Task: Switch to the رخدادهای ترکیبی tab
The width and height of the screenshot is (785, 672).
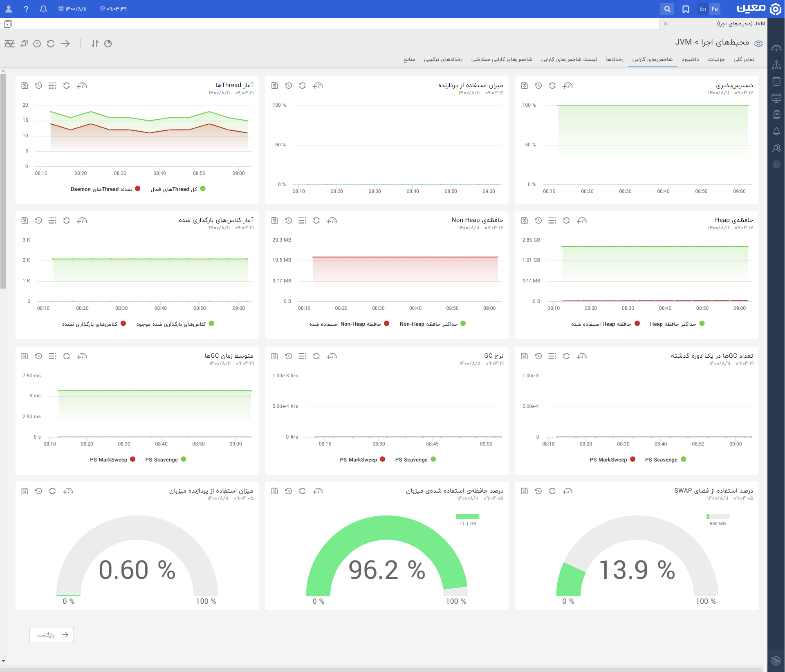Action: tap(443, 59)
